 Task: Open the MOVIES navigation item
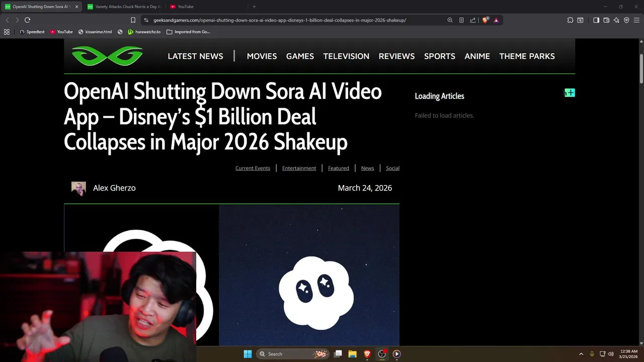point(262,56)
